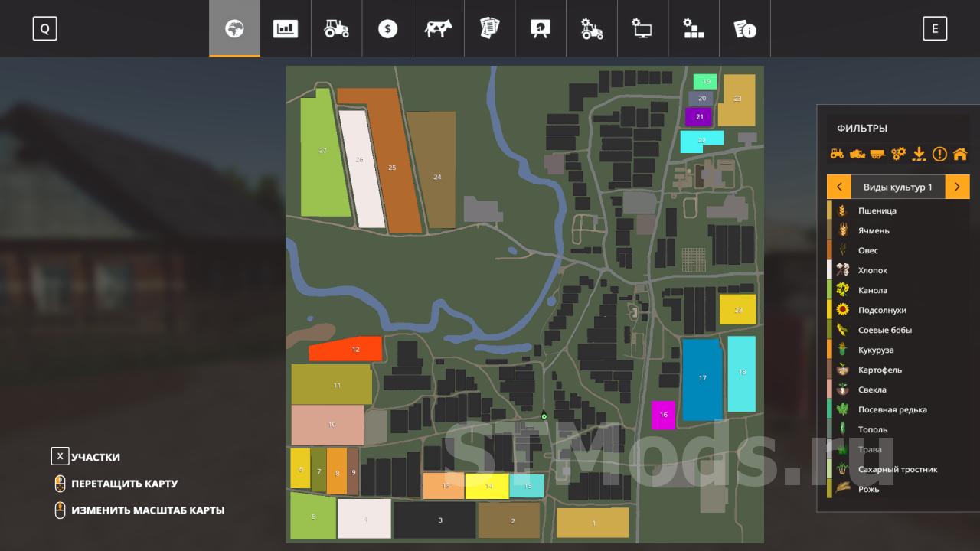This screenshot has width=980, height=551.
Task: Toggle Кукуруза crop visibility
Action: 898,350
